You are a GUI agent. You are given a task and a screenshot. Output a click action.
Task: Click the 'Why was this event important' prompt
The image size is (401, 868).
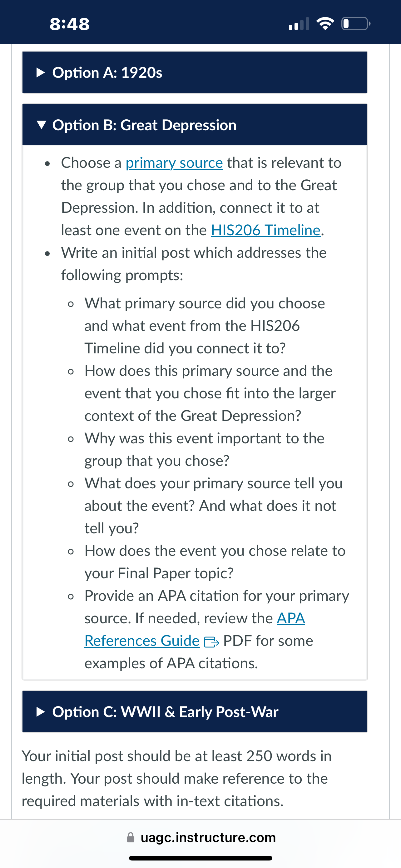(x=204, y=450)
